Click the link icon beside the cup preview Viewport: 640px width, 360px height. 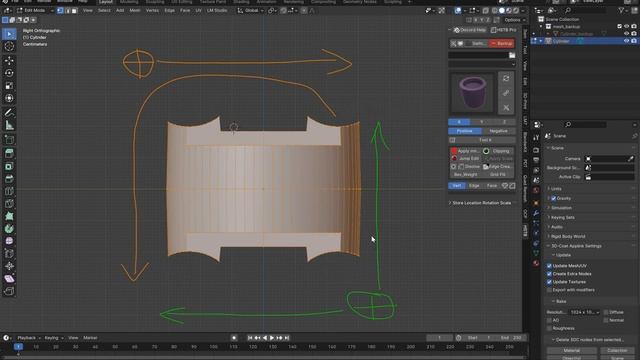(x=506, y=93)
